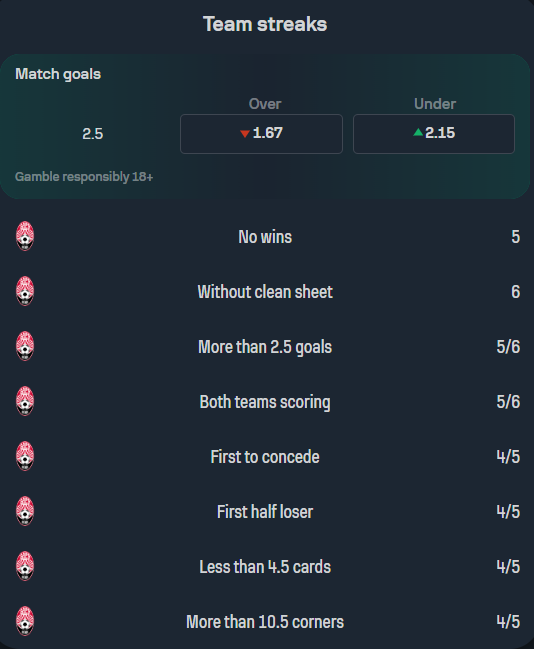Image resolution: width=534 pixels, height=649 pixels.
Task: Open the Both teams scoring streak
Action: pyautogui.click(x=267, y=401)
